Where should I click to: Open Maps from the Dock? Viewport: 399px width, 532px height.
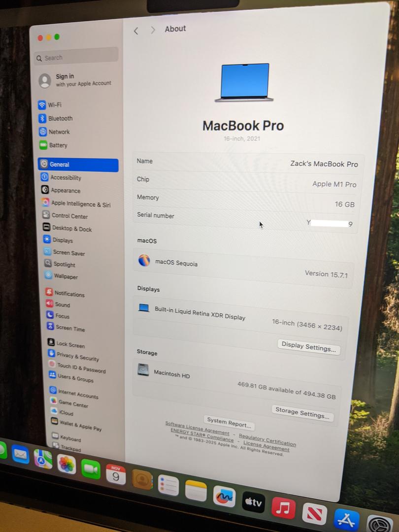[43, 460]
